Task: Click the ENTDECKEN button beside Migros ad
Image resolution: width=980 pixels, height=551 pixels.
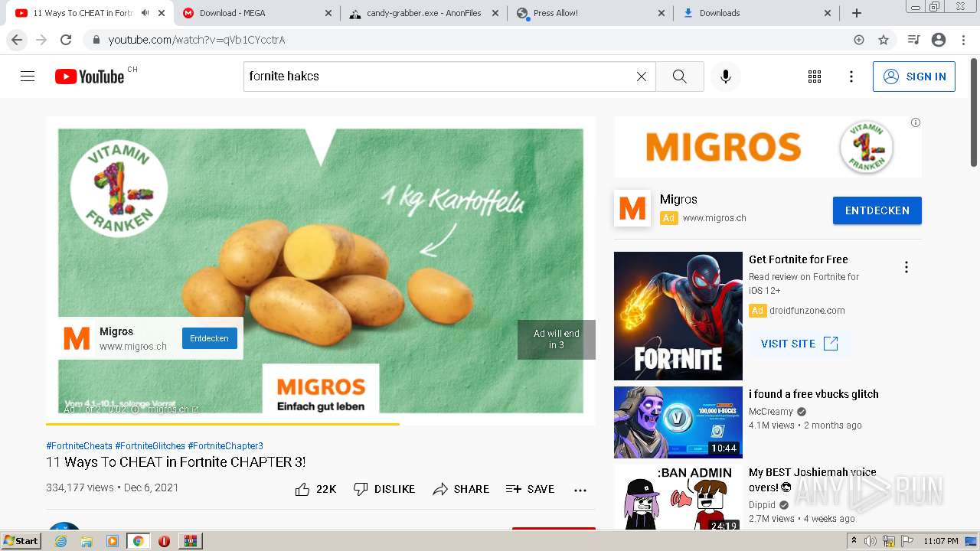Action: coord(877,210)
